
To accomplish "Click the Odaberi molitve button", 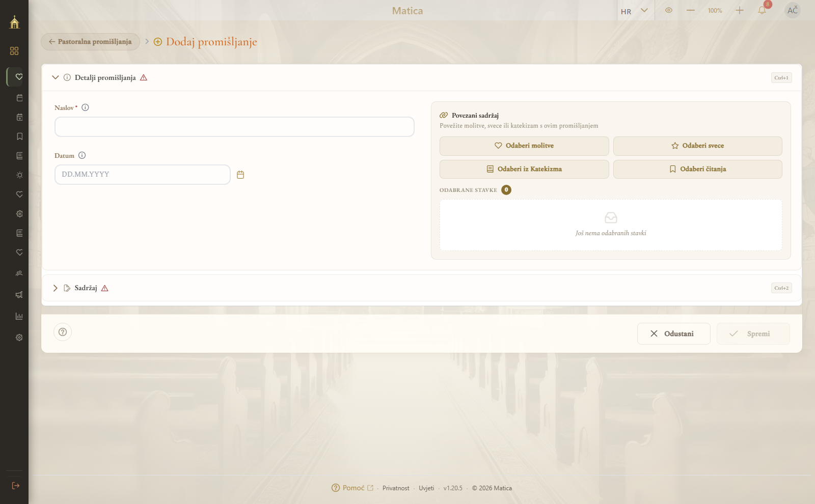I will point(524,146).
